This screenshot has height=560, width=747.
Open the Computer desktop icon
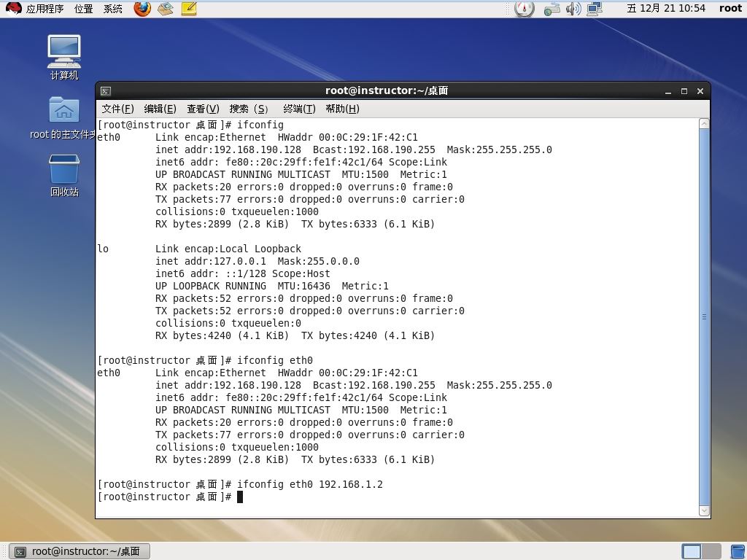tap(64, 57)
